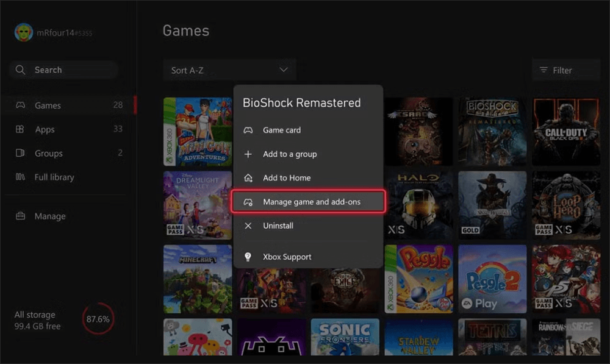Open the Gold-badged witch hunter game tile

click(492, 205)
